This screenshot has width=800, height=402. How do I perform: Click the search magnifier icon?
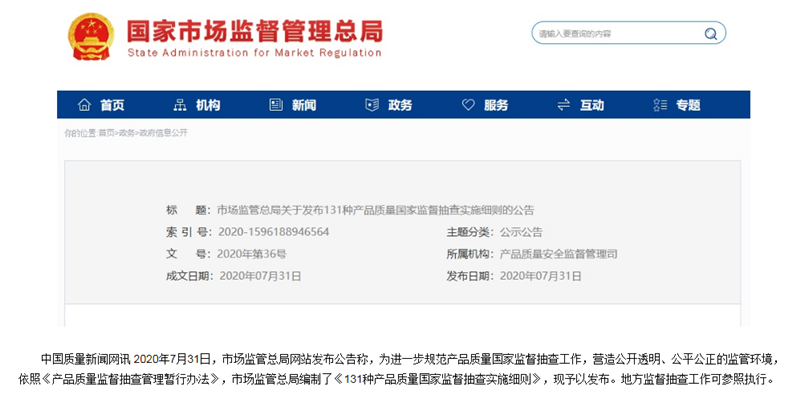pyautogui.click(x=710, y=34)
